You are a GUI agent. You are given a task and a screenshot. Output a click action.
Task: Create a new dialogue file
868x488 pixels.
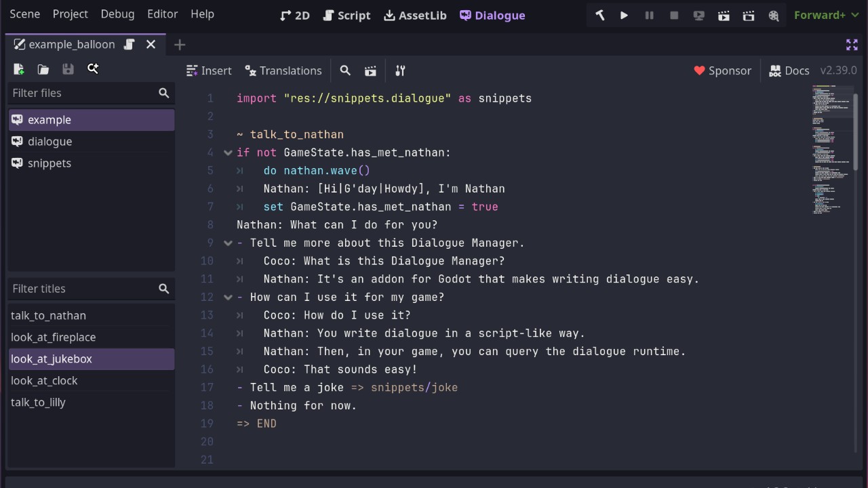coord(18,68)
